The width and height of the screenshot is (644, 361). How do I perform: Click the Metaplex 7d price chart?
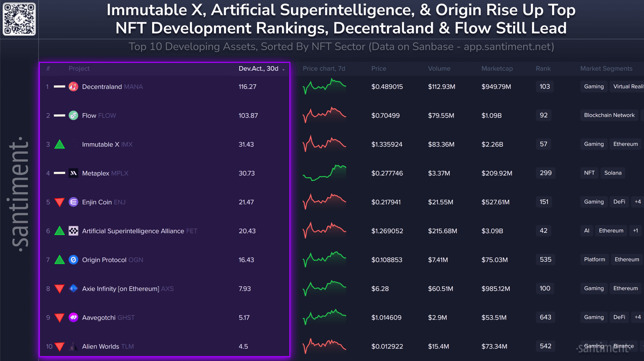[x=325, y=173]
